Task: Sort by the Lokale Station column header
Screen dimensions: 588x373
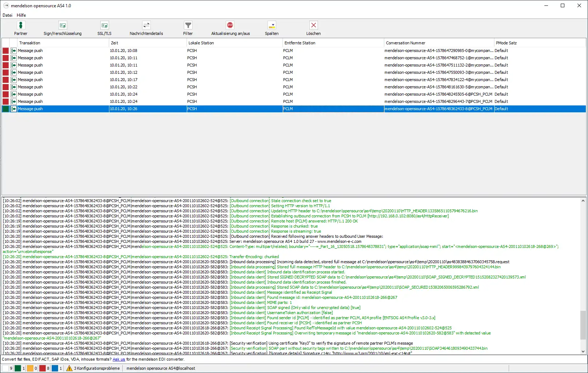Action: point(235,43)
